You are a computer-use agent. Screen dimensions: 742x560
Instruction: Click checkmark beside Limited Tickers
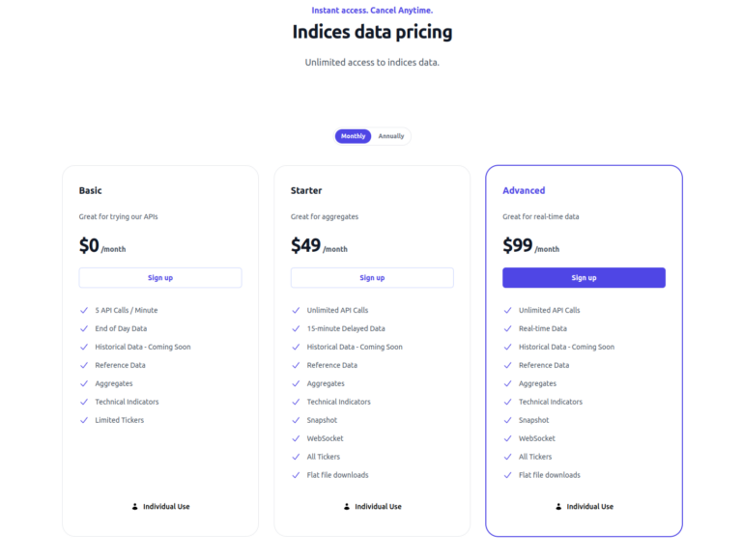tap(84, 420)
